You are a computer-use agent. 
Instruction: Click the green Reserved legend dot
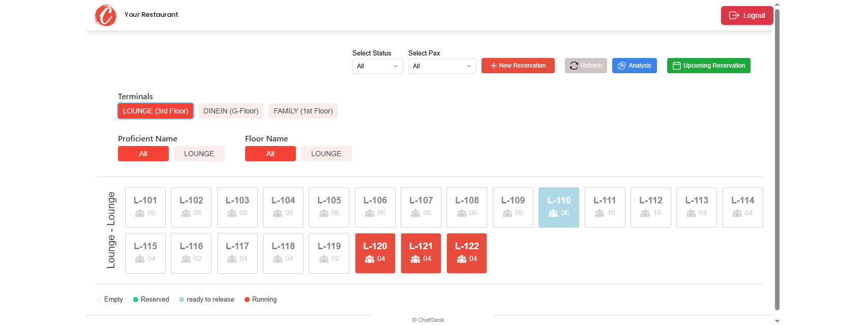pos(136,300)
